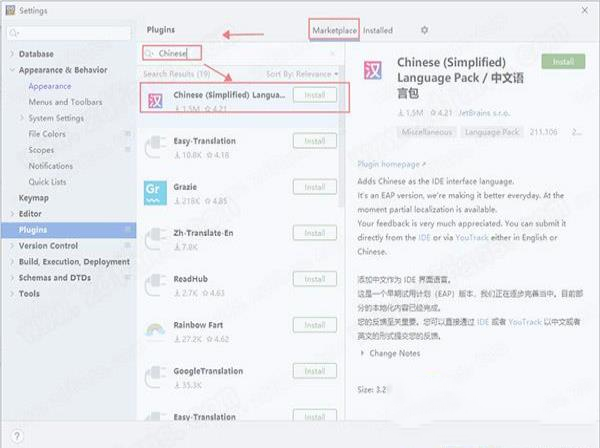Switch to the Marketplace tab
Screen dimensions: 600x448
coord(334,31)
